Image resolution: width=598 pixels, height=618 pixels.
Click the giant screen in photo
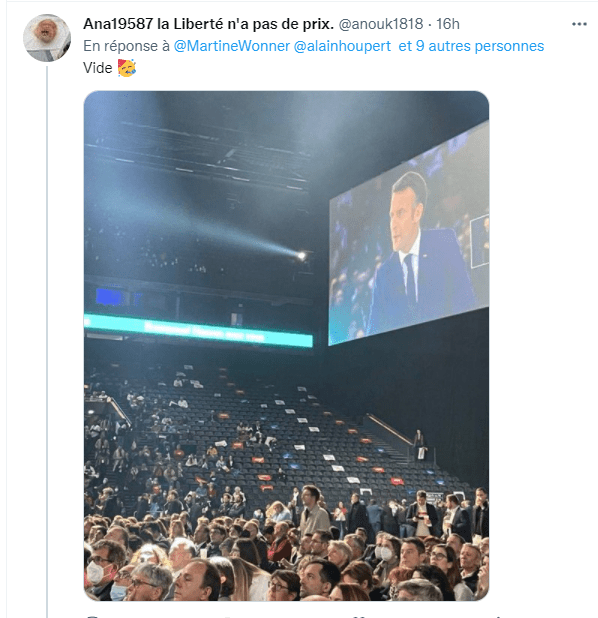(x=409, y=234)
